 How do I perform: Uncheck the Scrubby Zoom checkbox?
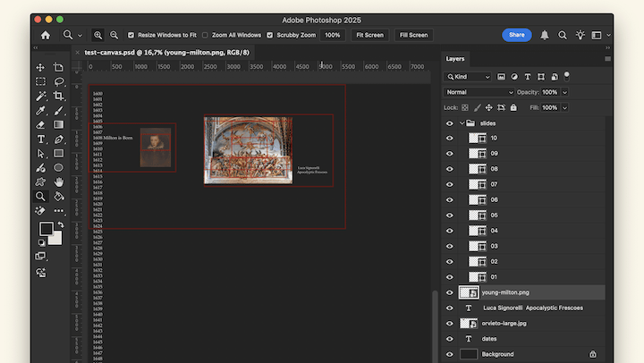point(269,35)
